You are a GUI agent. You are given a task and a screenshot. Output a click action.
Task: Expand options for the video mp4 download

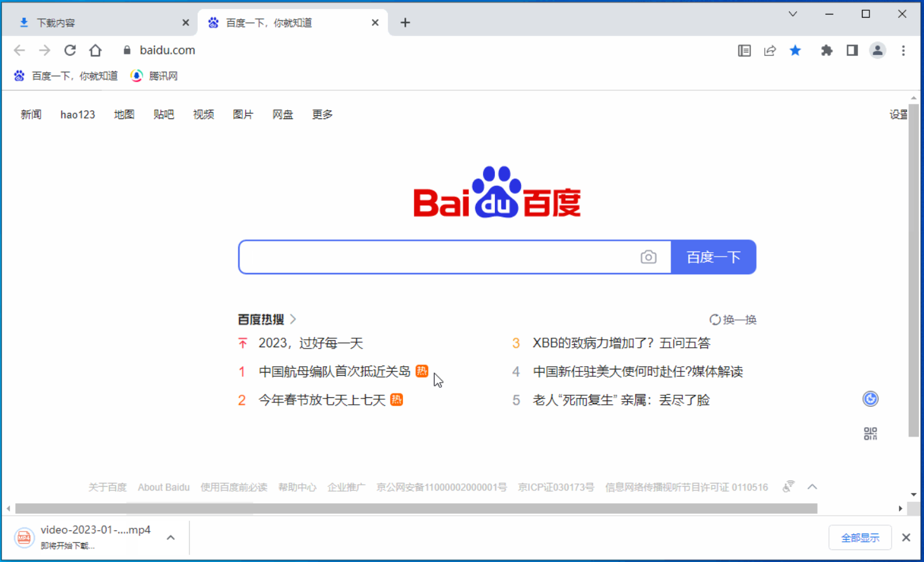tap(171, 538)
